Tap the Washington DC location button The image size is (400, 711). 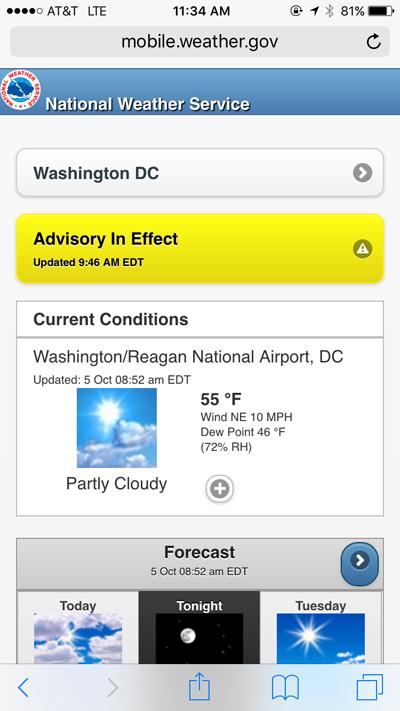click(x=200, y=173)
